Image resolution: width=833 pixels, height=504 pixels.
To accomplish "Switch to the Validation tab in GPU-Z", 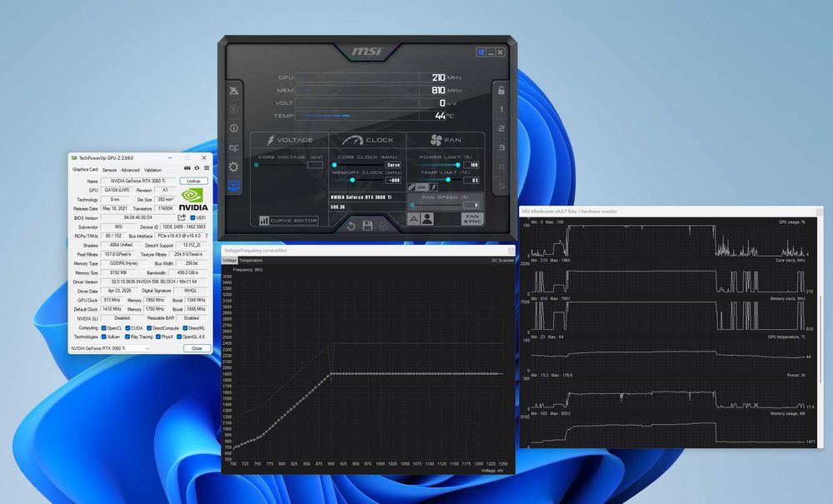I will pyautogui.click(x=152, y=170).
